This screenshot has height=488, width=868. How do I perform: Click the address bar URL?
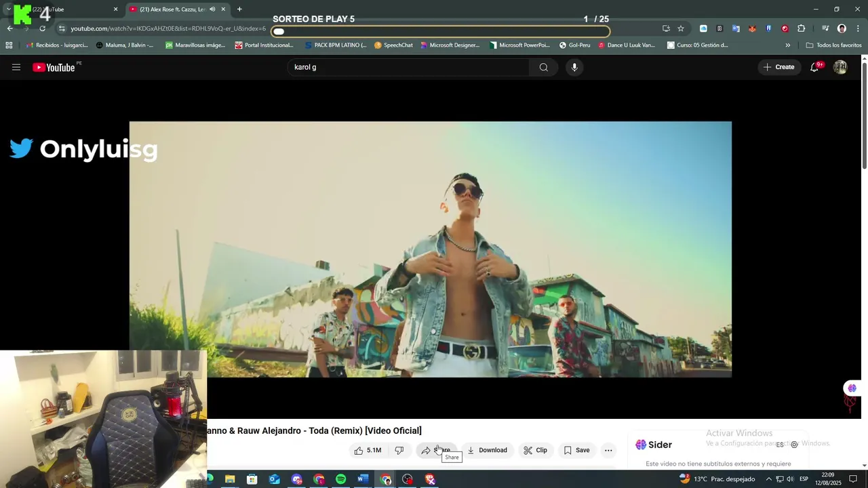coord(168,28)
